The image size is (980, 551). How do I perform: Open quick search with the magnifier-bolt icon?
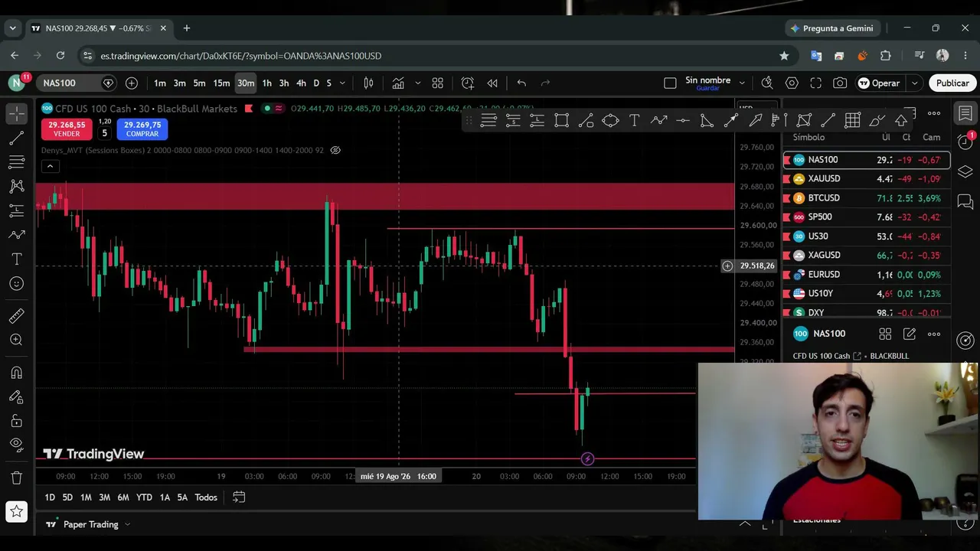767,83
